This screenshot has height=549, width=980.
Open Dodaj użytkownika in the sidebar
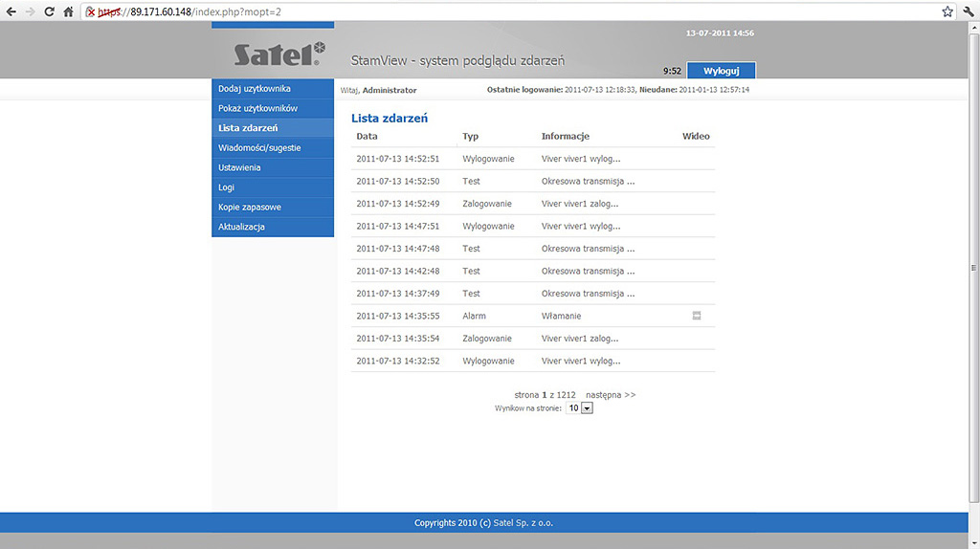[254, 89]
